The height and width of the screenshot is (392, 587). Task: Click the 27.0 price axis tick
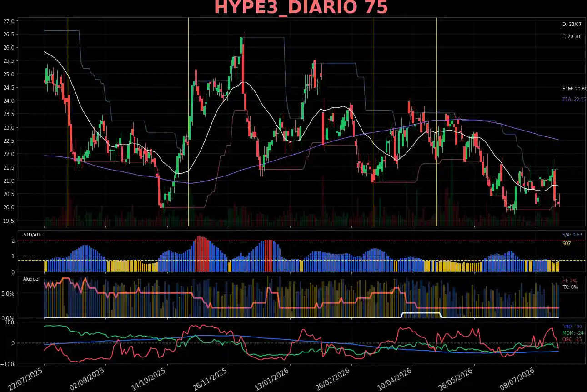pos(9,21)
